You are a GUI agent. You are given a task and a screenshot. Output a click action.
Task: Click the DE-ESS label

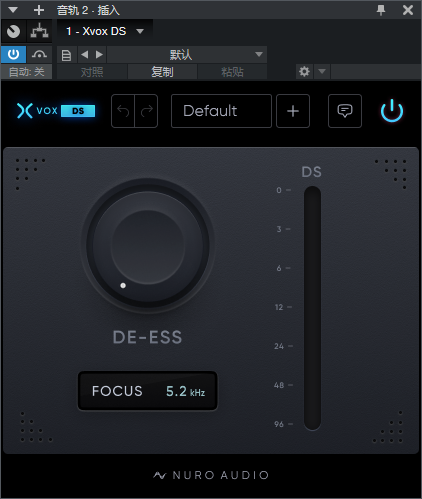(x=147, y=337)
